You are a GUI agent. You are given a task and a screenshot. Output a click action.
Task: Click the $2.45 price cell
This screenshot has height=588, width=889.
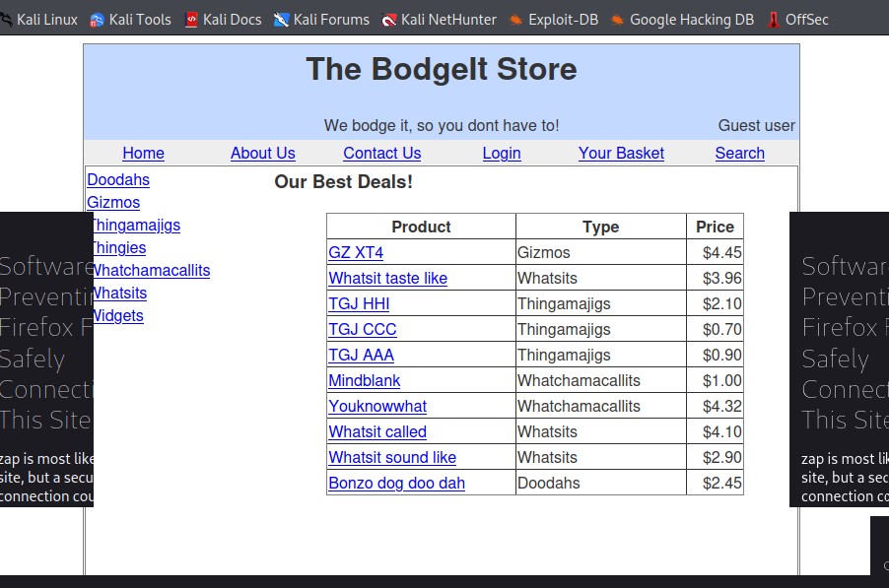(715, 484)
